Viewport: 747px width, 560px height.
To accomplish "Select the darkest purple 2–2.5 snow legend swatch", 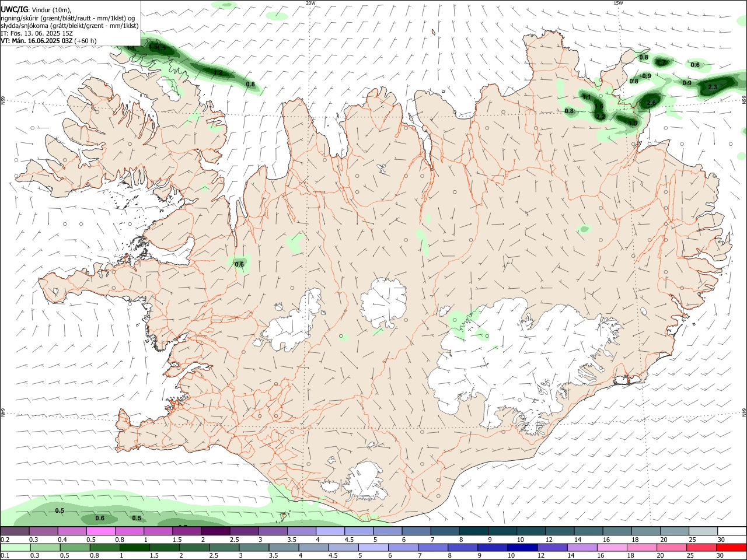I will point(215,531).
